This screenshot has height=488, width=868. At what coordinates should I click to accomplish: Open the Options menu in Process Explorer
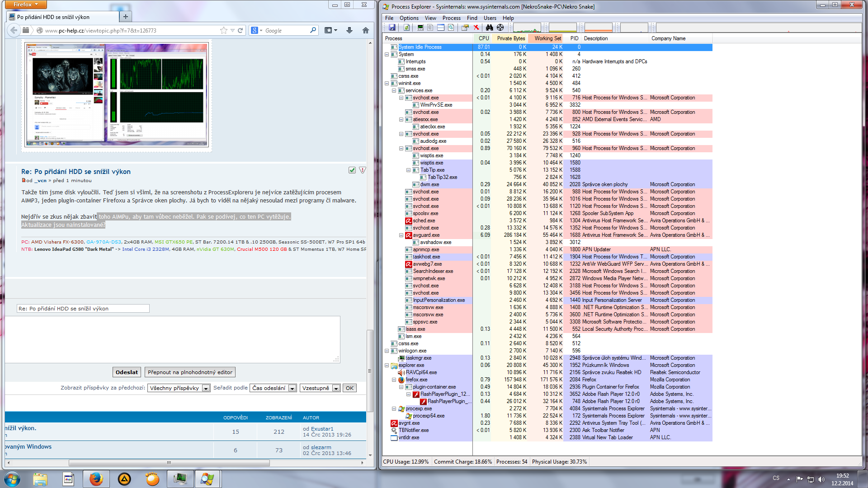click(409, 18)
